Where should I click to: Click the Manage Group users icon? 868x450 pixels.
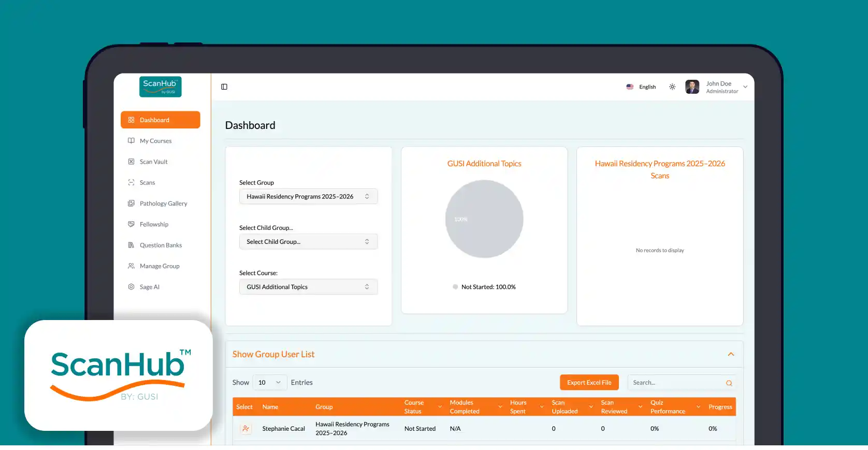coord(131,266)
